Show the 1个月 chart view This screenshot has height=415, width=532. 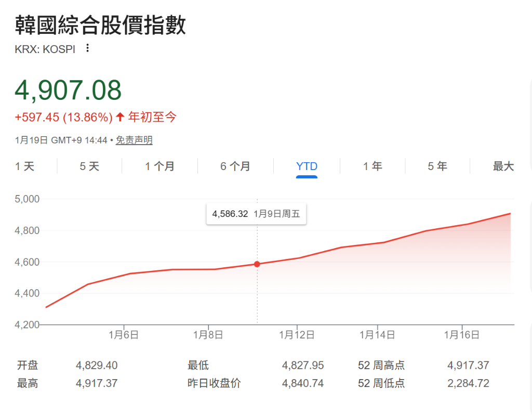pyautogui.click(x=159, y=166)
